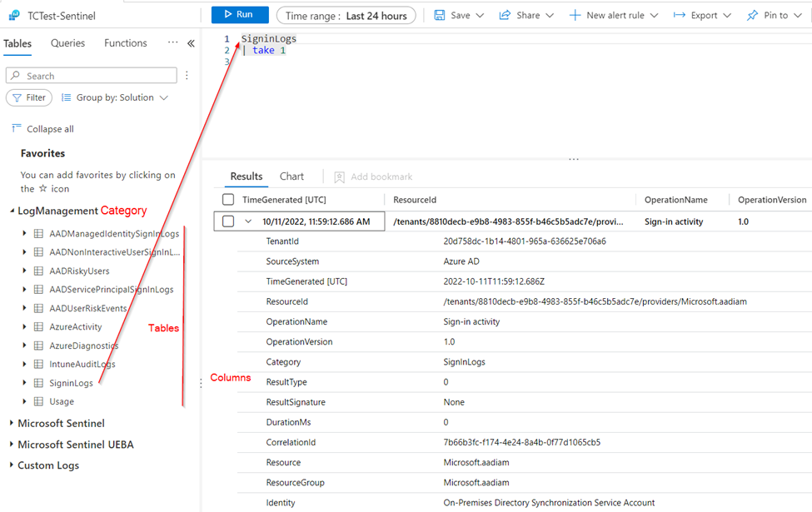Sort by TimeGenerated [UTC] column header
The width and height of the screenshot is (812, 512).
point(284,200)
